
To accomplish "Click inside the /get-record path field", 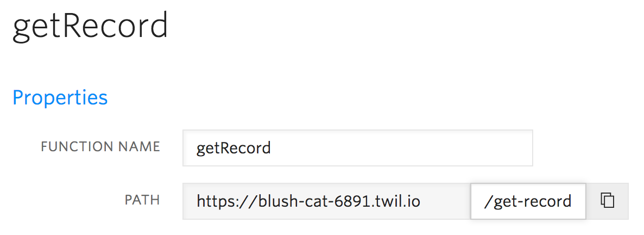I will [x=528, y=201].
